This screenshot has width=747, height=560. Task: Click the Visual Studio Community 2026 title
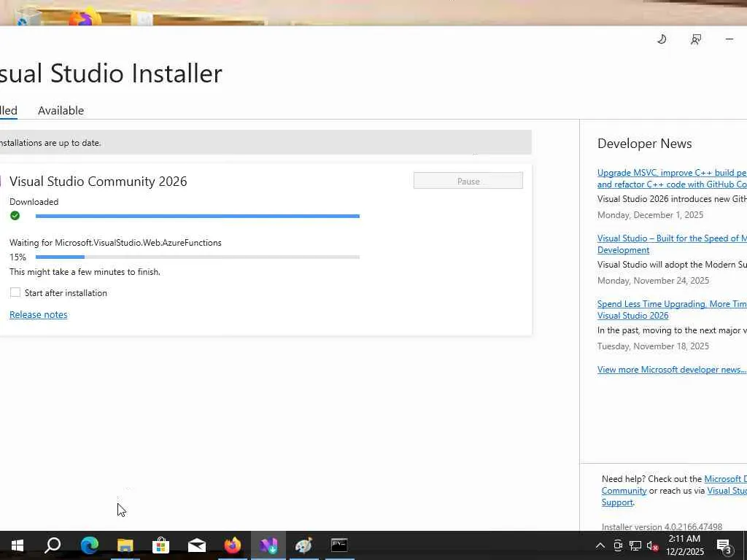[98, 182]
